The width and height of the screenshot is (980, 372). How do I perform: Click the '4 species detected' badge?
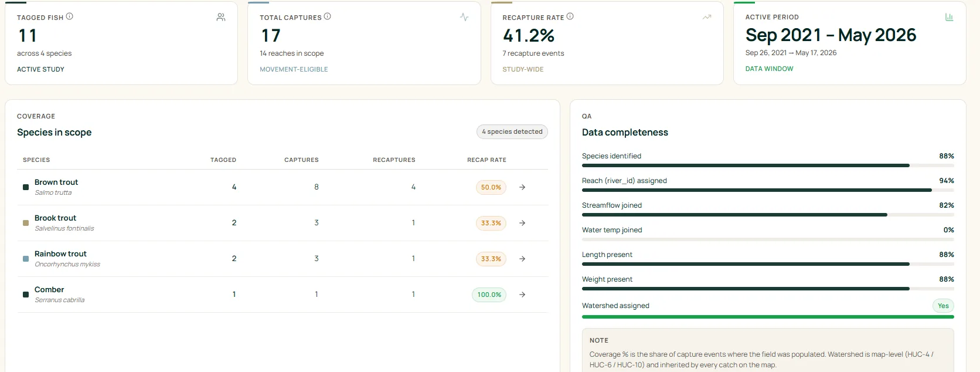coord(512,132)
